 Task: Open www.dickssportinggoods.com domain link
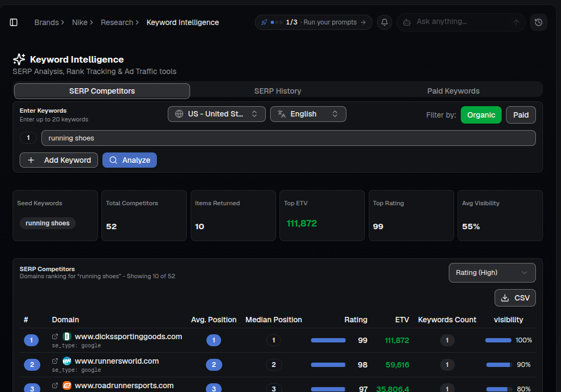click(129, 336)
